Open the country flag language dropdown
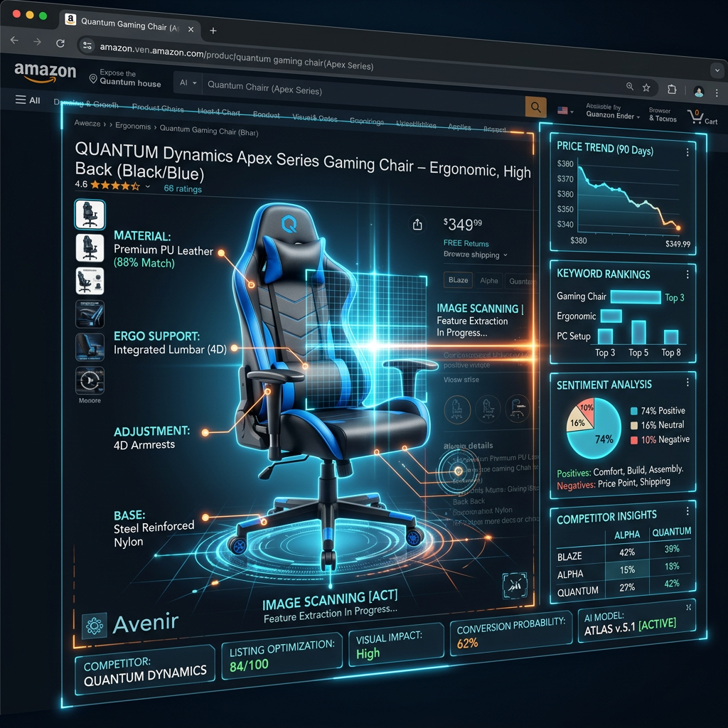The image size is (728, 728). click(565, 110)
